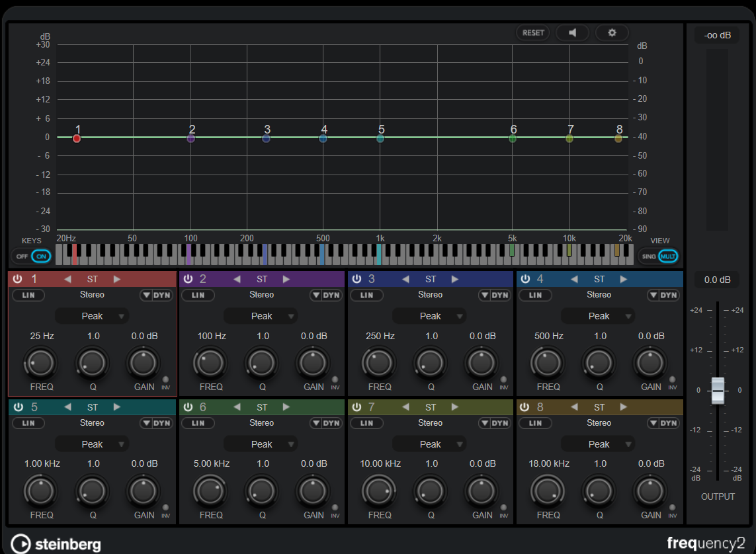This screenshot has width=756, height=554.
Task: Click the steinberg logo
Action: pyautogui.click(x=56, y=544)
